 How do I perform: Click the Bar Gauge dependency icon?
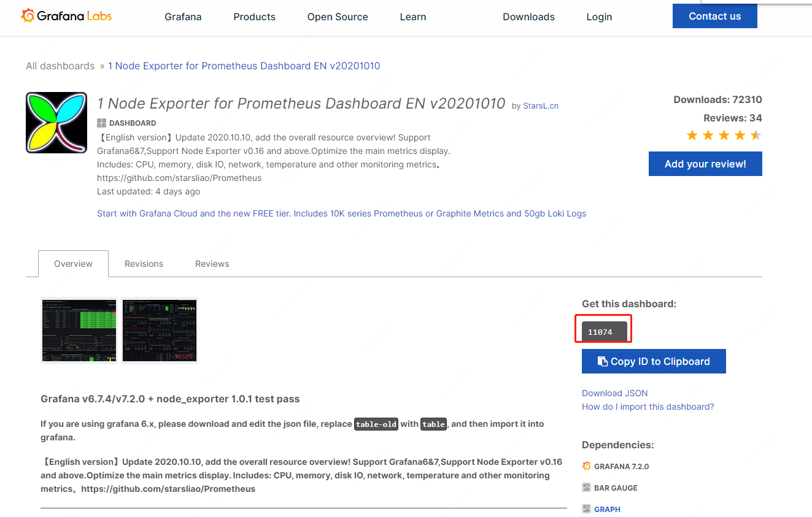pyautogui.click(x=586, y=488)
